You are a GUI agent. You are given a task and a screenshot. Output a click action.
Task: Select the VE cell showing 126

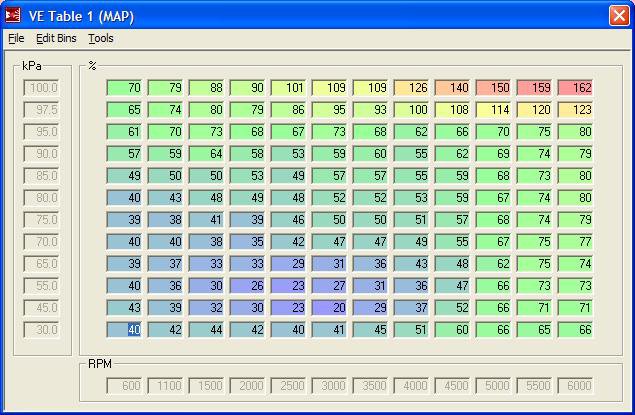(411, 88)
